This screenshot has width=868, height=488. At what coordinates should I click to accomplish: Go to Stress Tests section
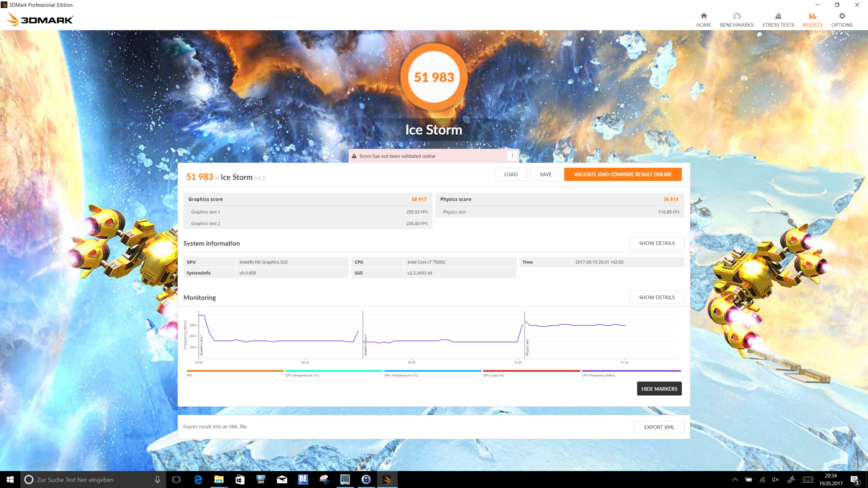(x=778, y=20)
